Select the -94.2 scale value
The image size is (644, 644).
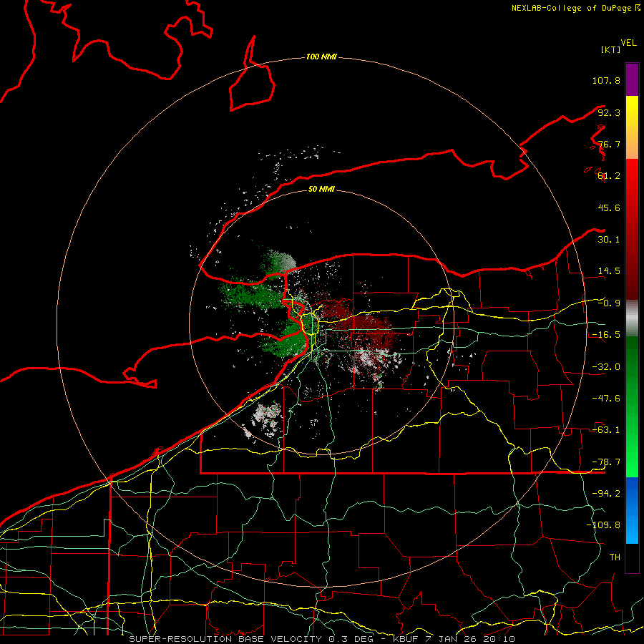[606, 493]
